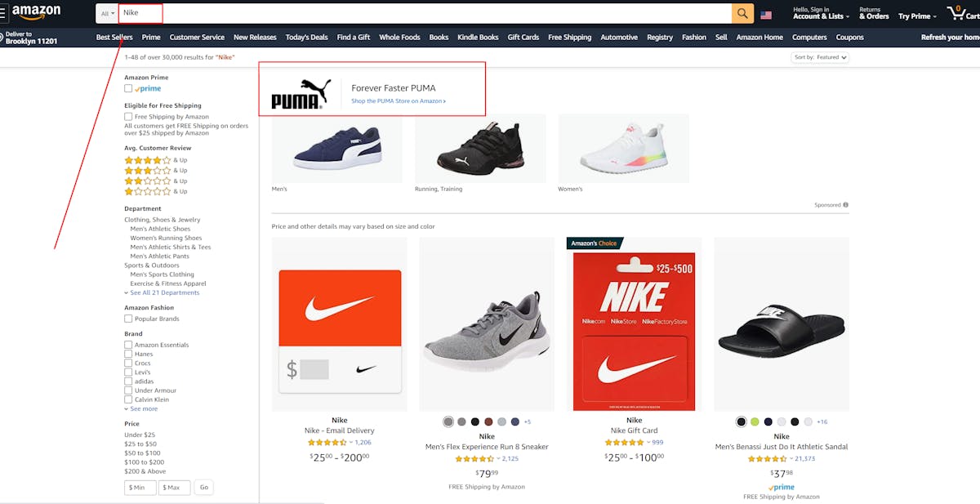The width and height of the screenshot is (980, 504).
Task: Click the search box containing Nike
Action: (x=425, y=13)
